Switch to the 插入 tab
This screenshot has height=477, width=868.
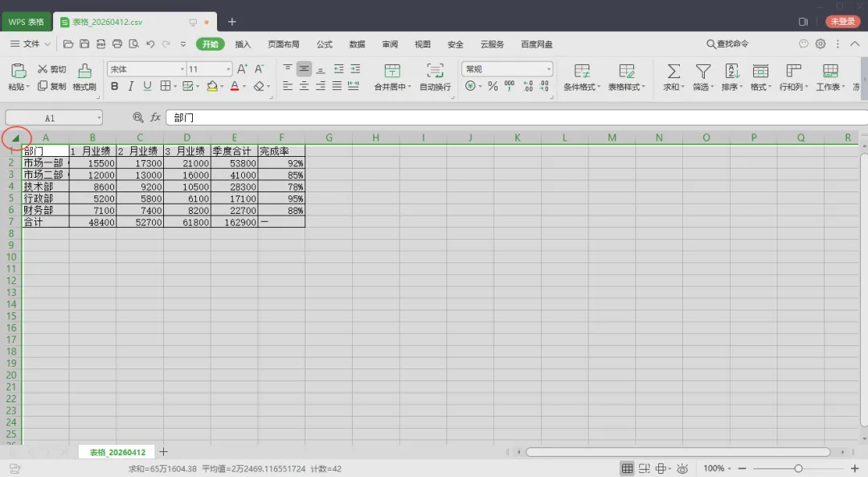click(x=243, y=44)
